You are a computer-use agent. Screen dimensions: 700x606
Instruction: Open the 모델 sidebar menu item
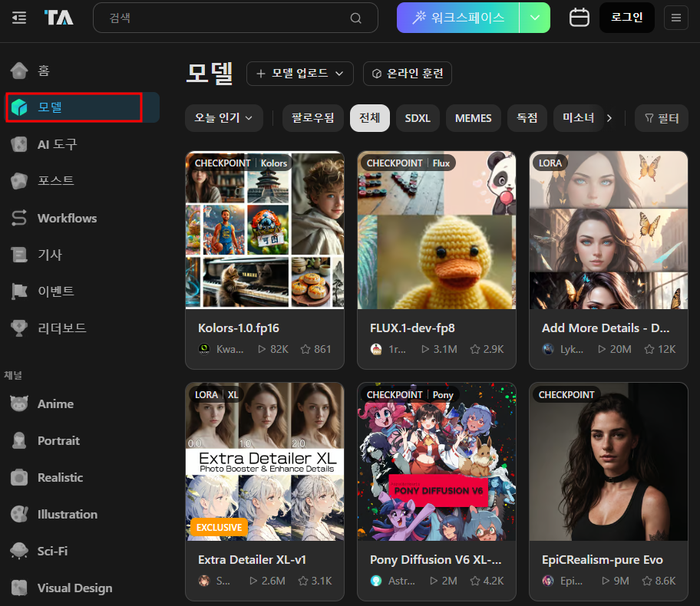[x=82, y=107]
